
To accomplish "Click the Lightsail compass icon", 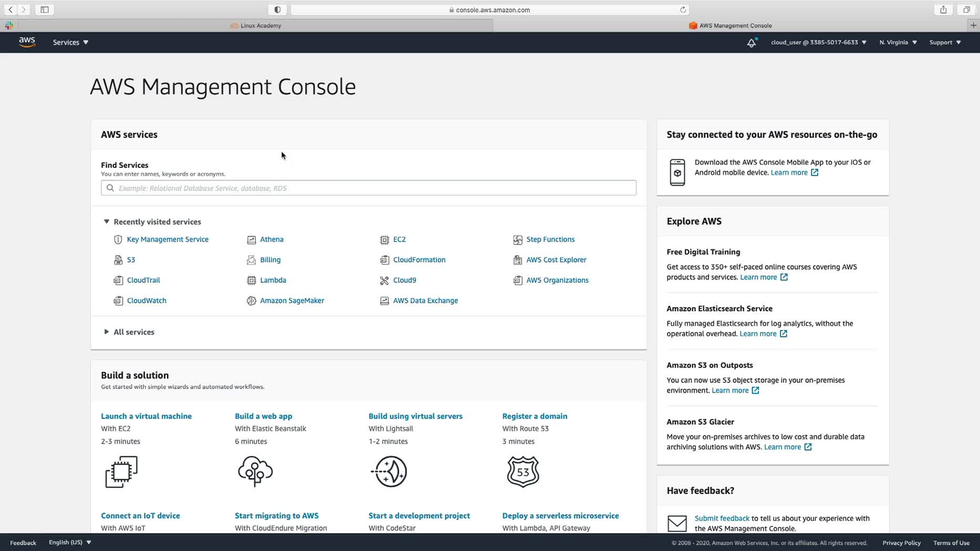I will (389, 471).
